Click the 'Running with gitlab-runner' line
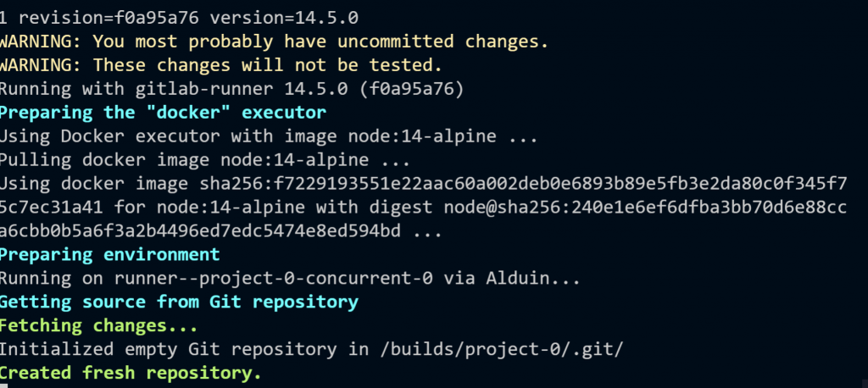 coord(231,89)
